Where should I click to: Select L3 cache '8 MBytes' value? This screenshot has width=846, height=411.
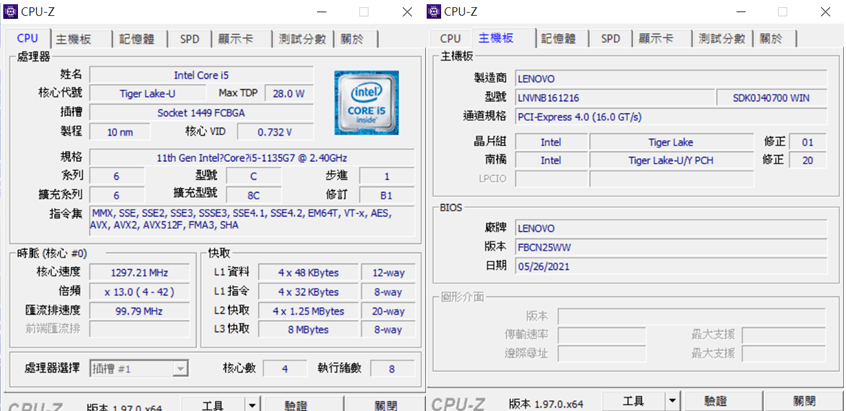tap(308, 330)
